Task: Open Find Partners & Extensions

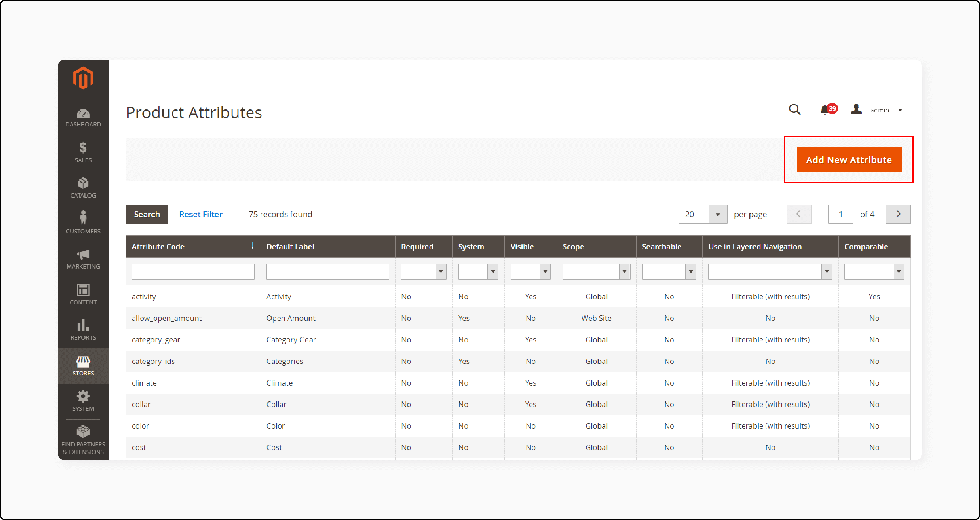Action: pos(83,440)
